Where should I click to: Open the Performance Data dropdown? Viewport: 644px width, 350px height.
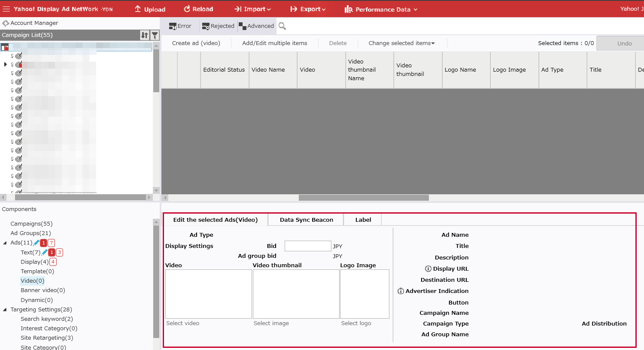[381, 9]
